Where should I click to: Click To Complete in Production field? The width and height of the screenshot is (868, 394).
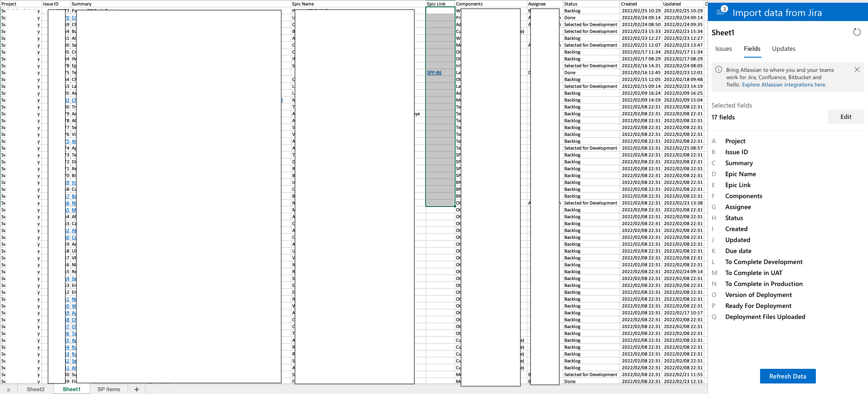[764, 284]
